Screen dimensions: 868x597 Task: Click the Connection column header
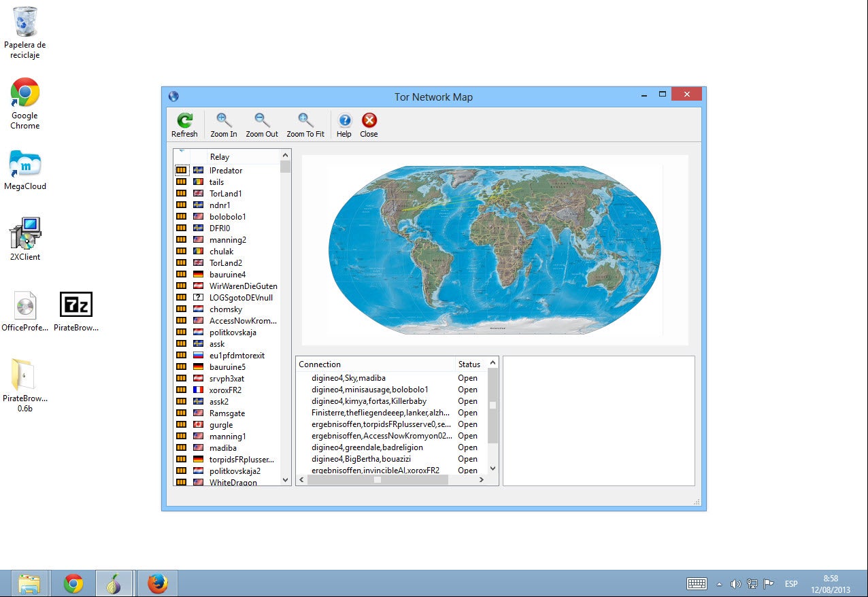375,364
